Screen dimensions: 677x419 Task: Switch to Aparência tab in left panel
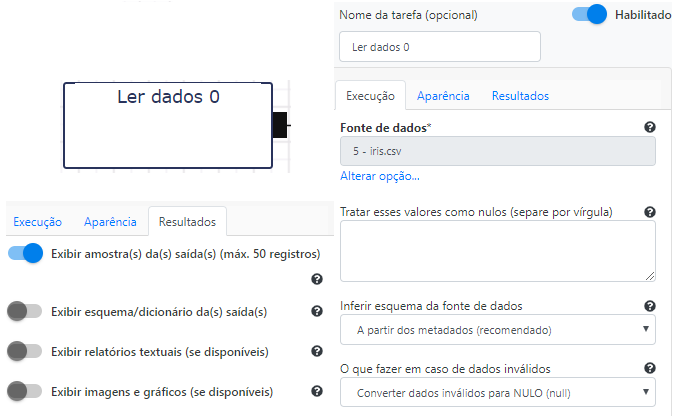click(110, 222)
